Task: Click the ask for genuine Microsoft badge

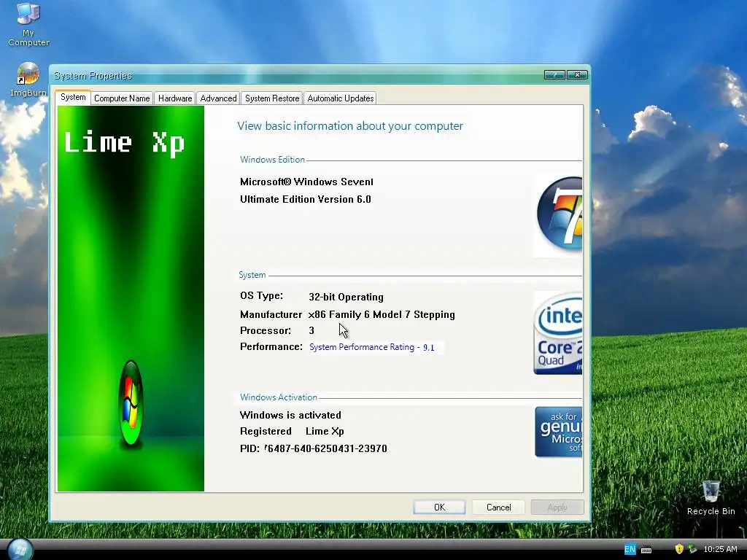Action: pos(558,432)
